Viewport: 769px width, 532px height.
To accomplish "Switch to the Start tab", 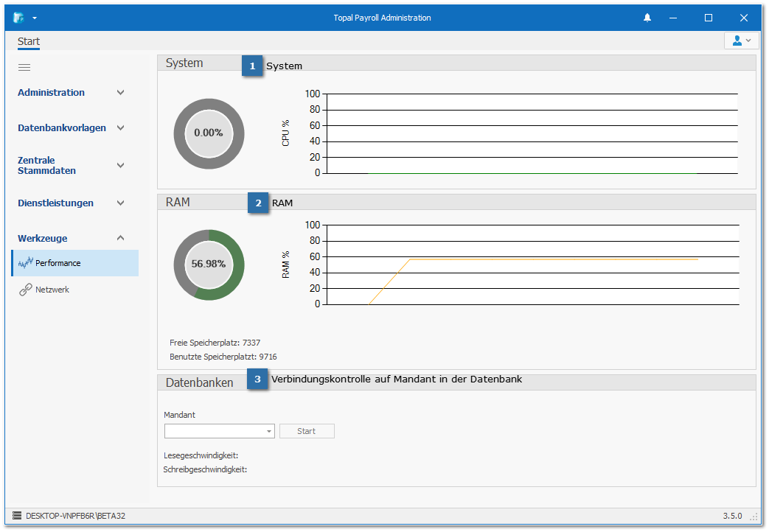I will coord(29,41).
